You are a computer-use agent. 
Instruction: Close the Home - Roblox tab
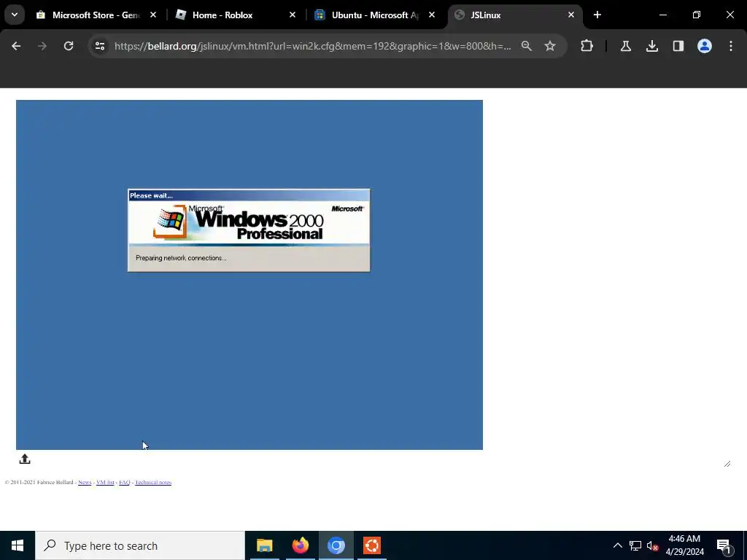pos(293,15)
